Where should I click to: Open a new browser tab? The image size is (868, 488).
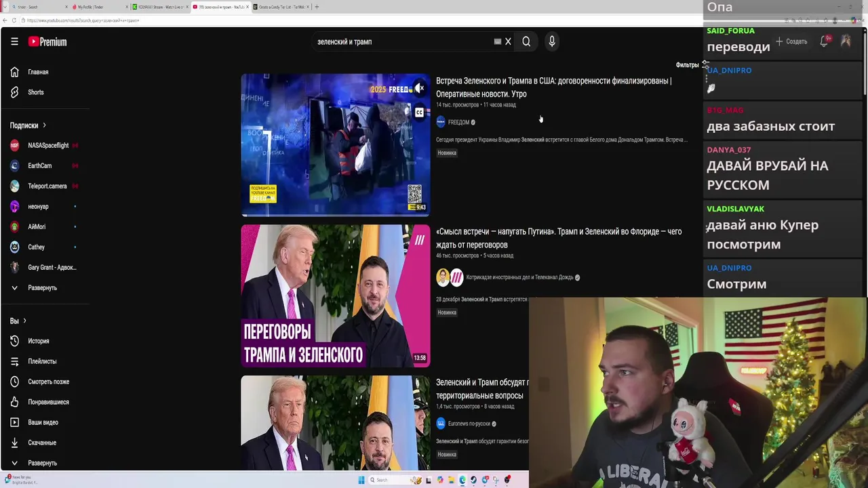317,7
